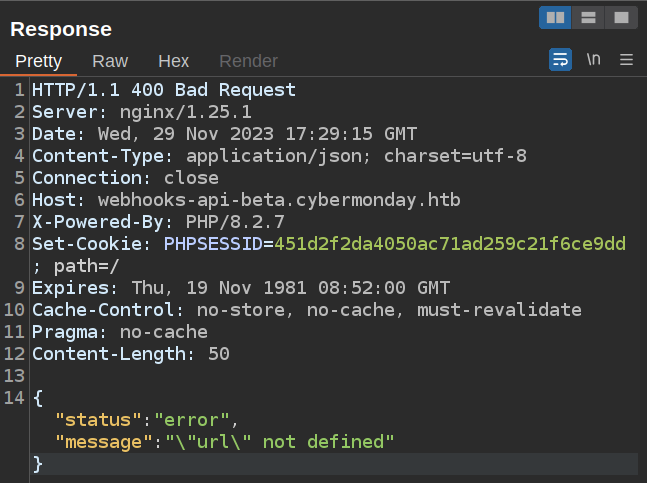Click the Server nginx header line
The image size is (647, 483).
[142, 112]
